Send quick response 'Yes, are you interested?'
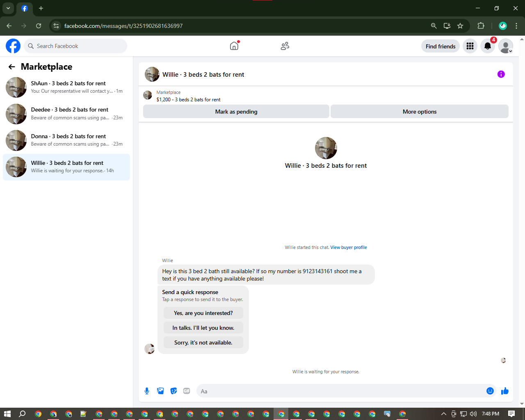The height and width of the screenshot is (420, 525). pyautogui.click(x=203, y=313)
